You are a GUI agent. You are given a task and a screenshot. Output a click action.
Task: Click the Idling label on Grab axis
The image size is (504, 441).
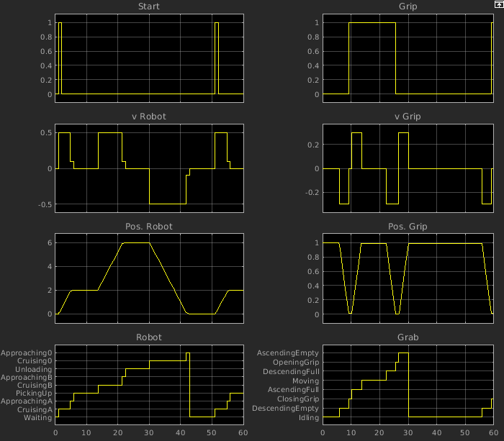308,417
